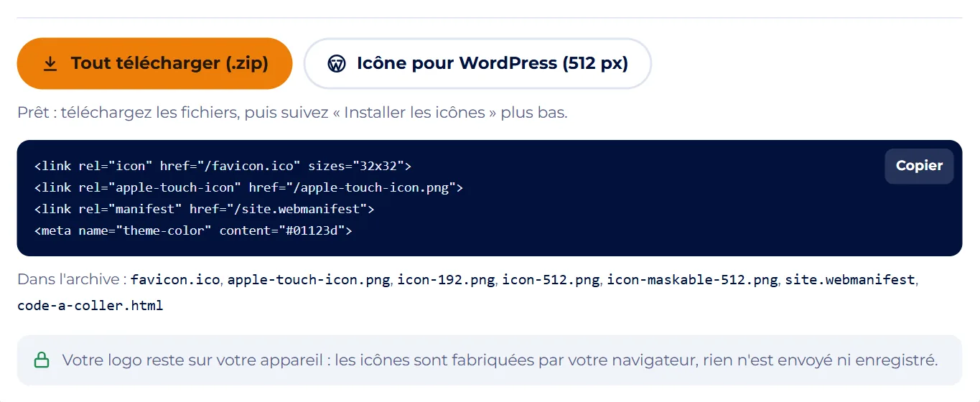This screenshot has height=402, width=980.
Task: Click site.webmanifest in the archive list
Action: (x=850, y=280)
